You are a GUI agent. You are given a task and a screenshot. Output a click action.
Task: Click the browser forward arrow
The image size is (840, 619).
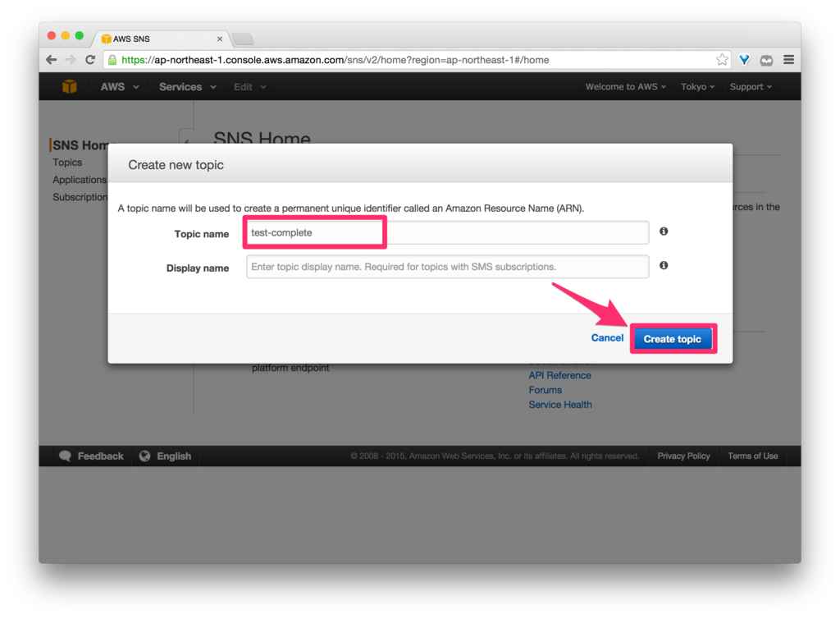[x=71, y=60]
